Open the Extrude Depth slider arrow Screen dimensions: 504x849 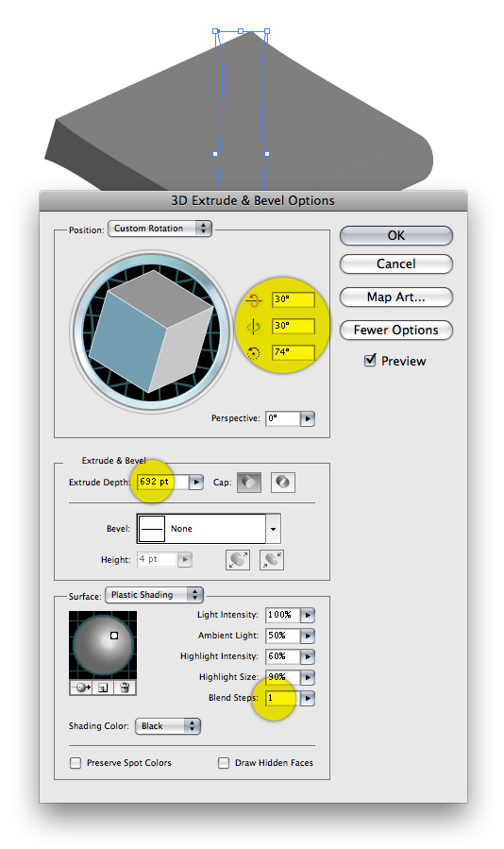point(196,482)
